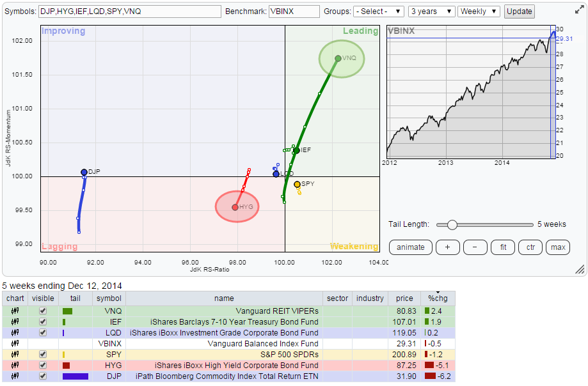Open chart icon for VNQ row
The image size is (588, 386).
point(15,311)
